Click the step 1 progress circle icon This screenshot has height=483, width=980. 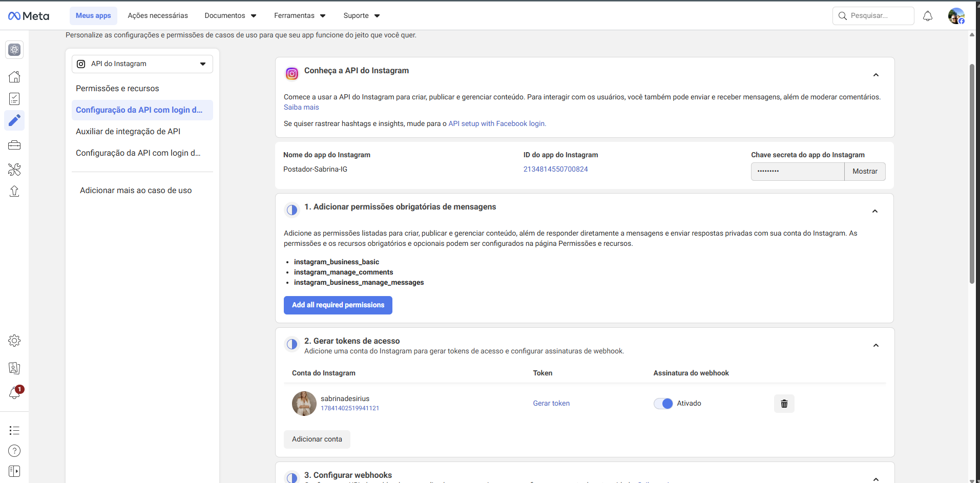point(292,210)
